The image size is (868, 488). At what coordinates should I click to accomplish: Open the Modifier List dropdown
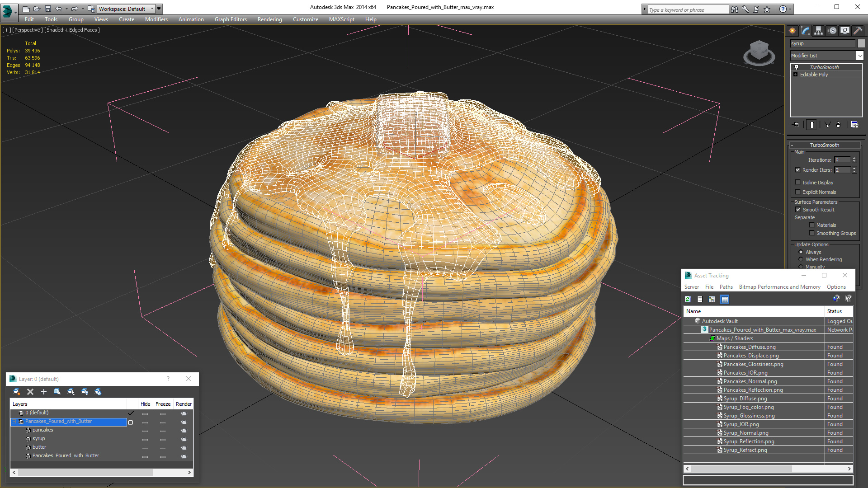859,56
